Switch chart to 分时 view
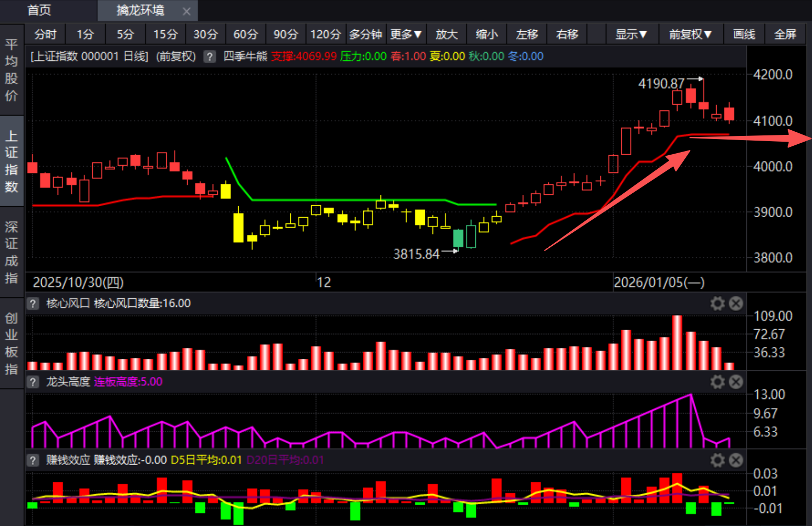 [x=45, y=34]
